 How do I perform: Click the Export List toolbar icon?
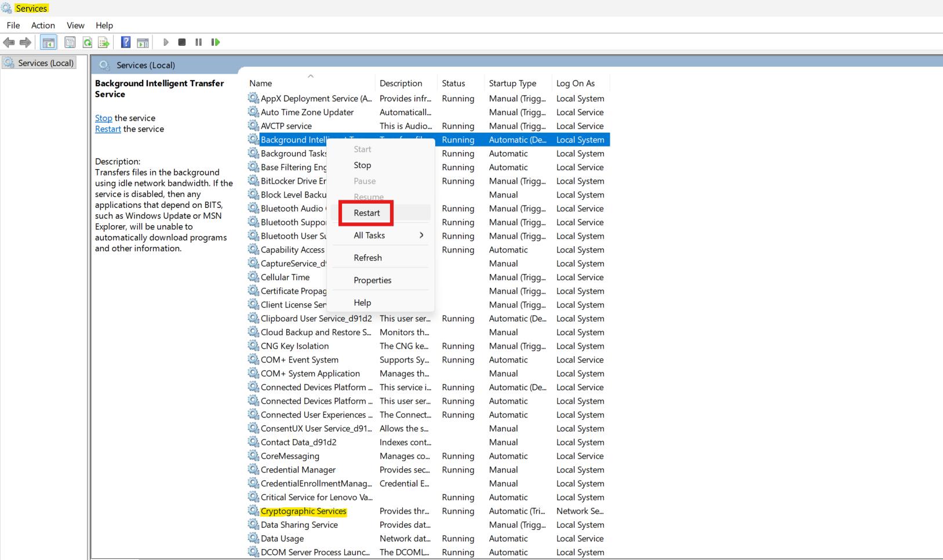point(104,42)
